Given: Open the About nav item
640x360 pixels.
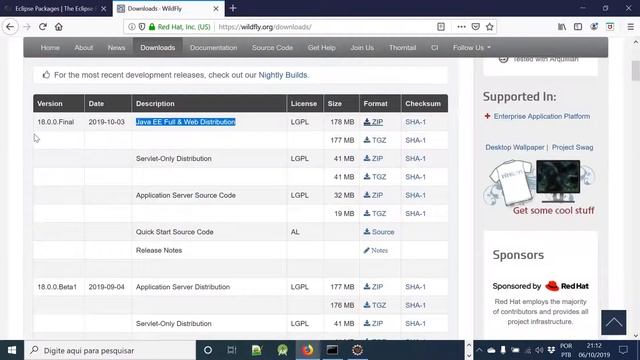Looking at the screenshot, I should [x=84, y=48].
